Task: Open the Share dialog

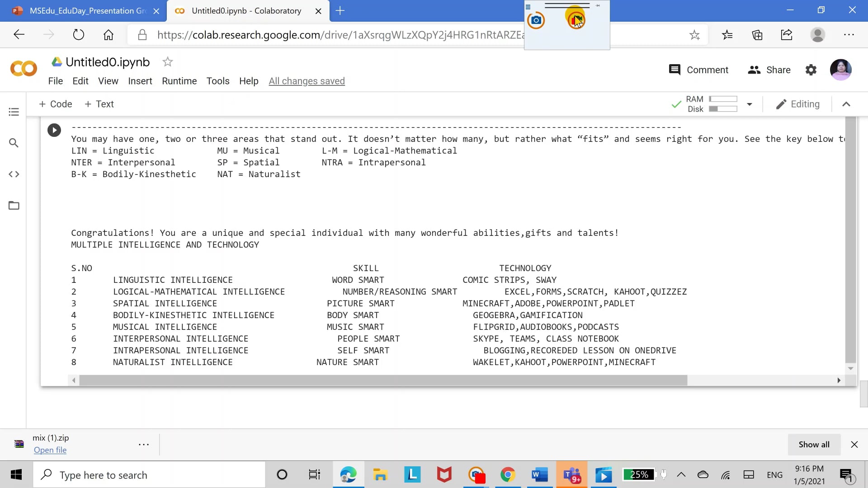Action: [x=769, y=70]
